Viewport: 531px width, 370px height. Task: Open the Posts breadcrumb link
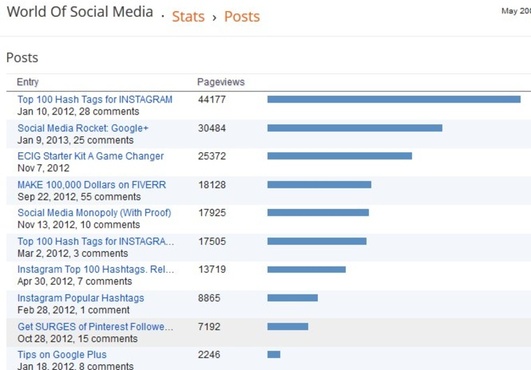242,17
